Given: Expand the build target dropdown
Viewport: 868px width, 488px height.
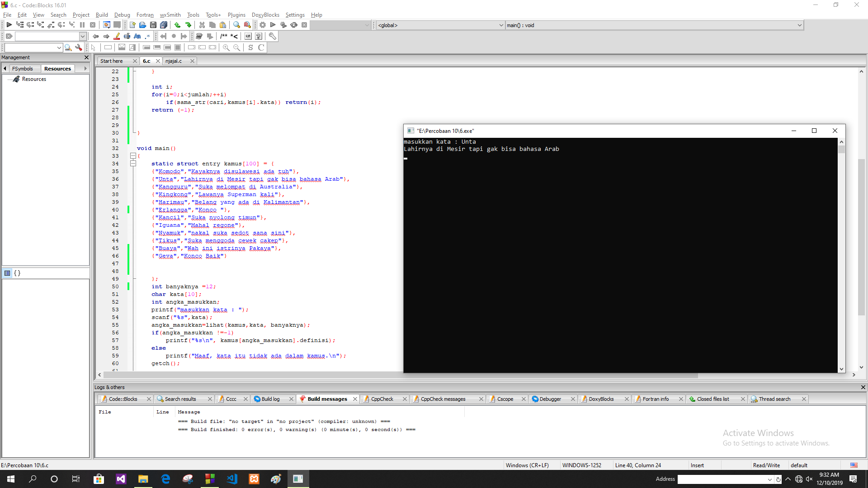Looking at the screenshot, I should pyautogui.click(x=367, y=25).
